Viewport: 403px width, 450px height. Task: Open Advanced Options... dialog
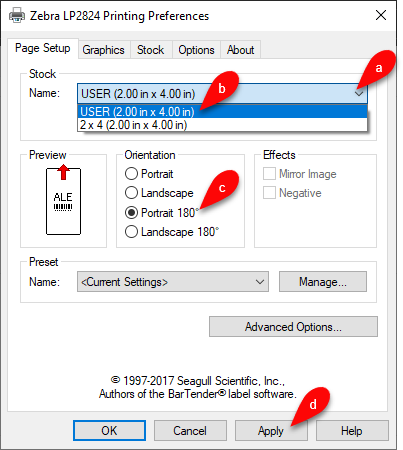(293, 327)
